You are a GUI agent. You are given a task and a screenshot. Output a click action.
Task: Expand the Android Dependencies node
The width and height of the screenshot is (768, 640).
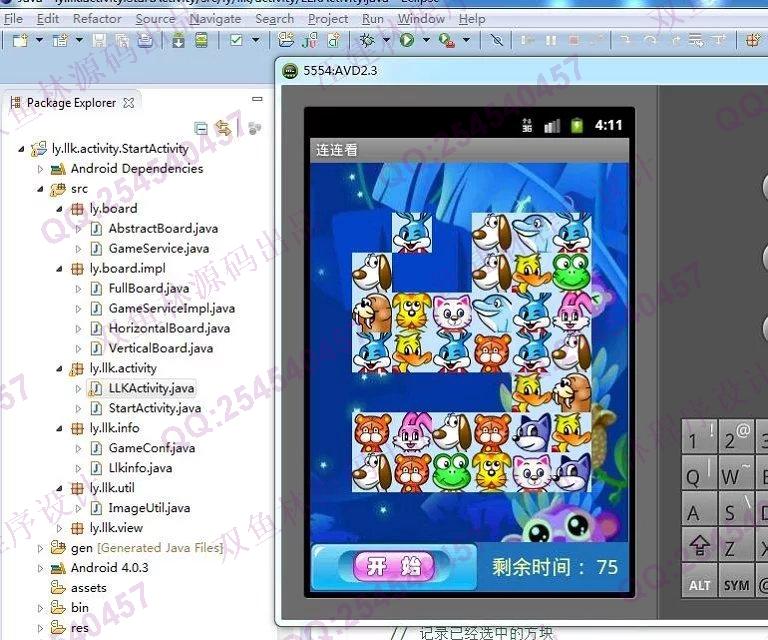pos(40,169)
